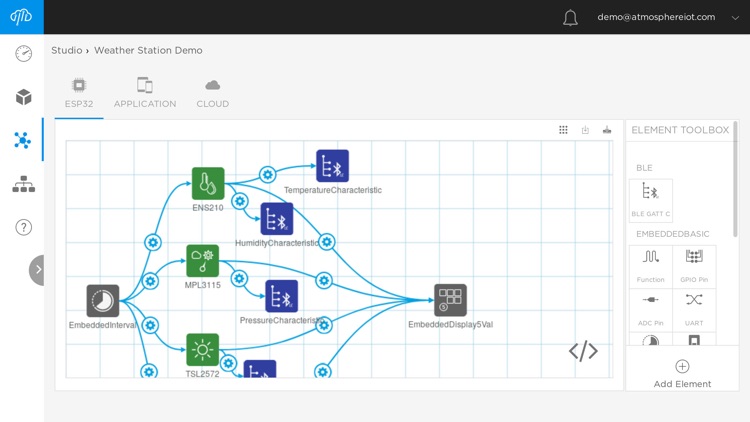Screen dimensions: 750x422
Task: Select the TemperatureCharacteristic BLE element
Action: [332, 166]
